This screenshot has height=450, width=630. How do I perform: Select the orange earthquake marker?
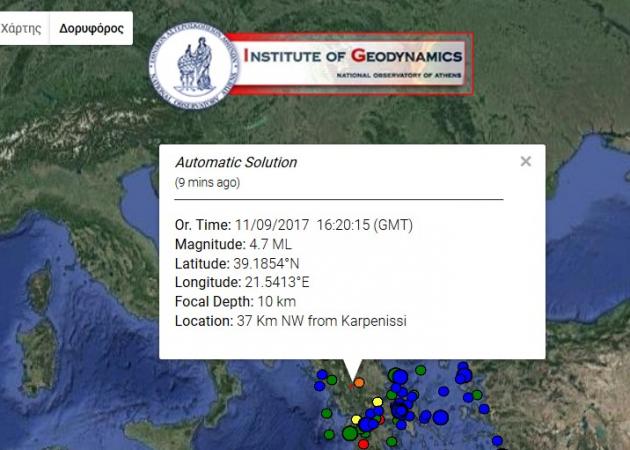click(x=359, y=382)
